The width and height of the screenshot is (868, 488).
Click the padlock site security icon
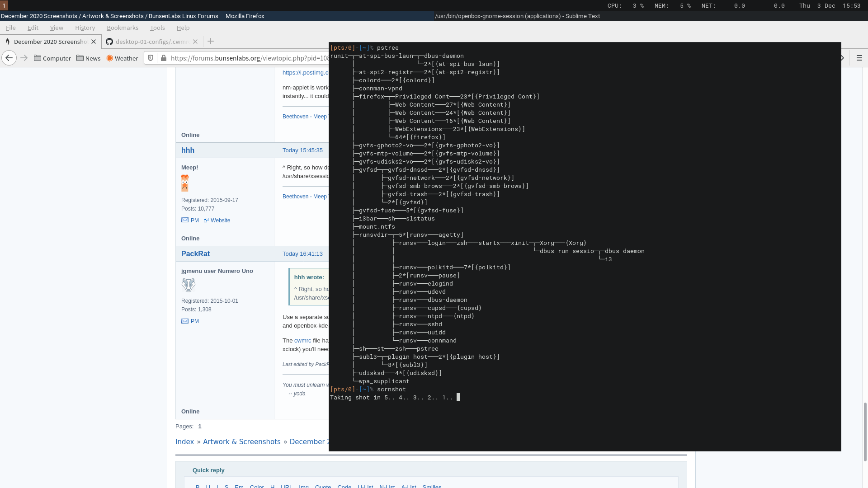(164, 58)
